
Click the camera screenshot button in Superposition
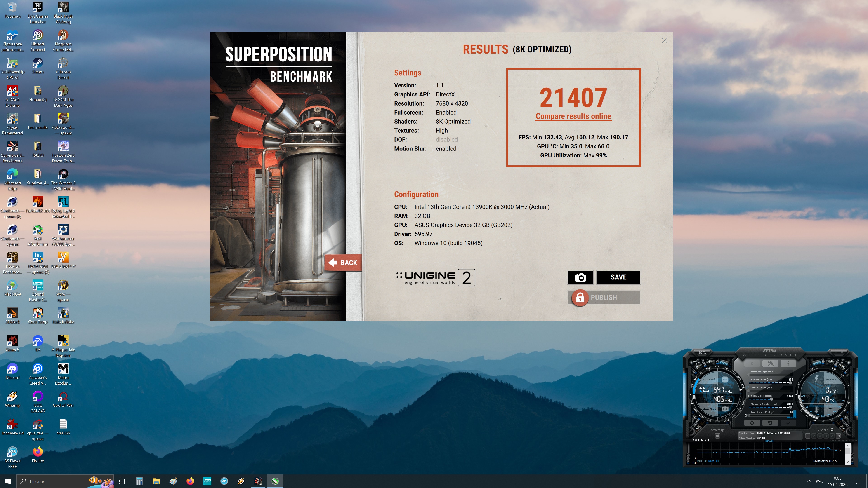point(580,277)
